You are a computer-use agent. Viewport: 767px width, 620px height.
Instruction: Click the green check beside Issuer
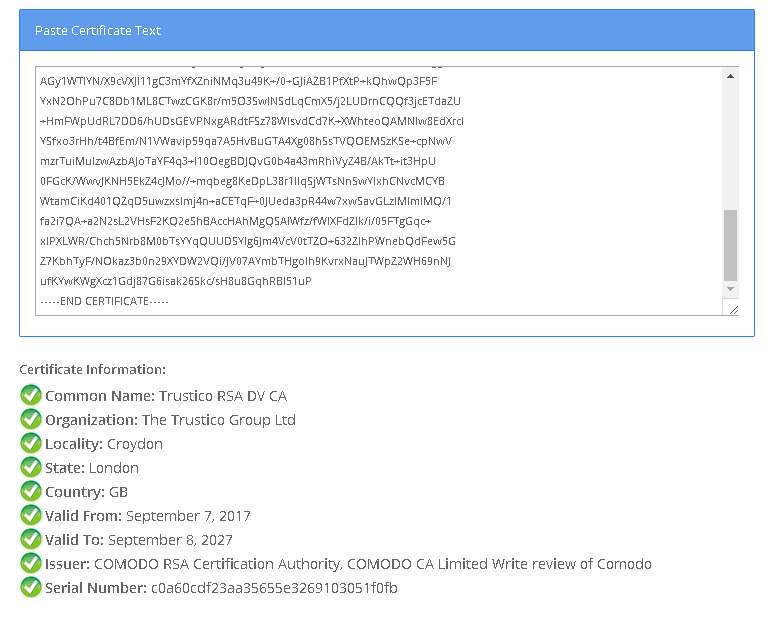point(30,564)
